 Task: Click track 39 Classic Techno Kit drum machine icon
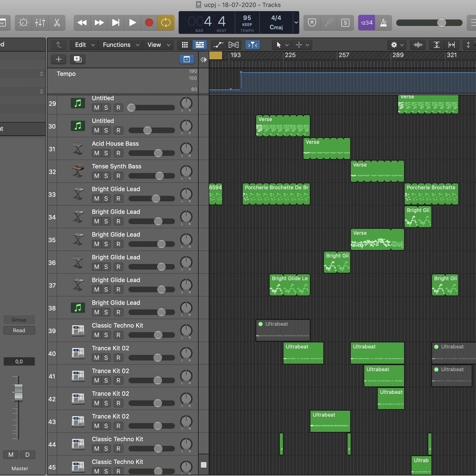click(x=78, y=330)
